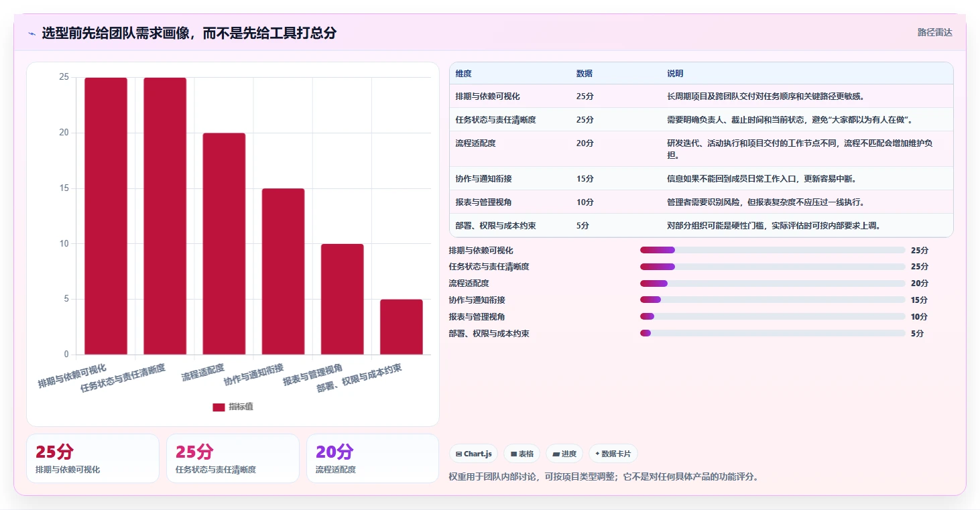Click the 报表与管理视角 chart bar
Screen dimensions: 980x510
coord(342,299)
